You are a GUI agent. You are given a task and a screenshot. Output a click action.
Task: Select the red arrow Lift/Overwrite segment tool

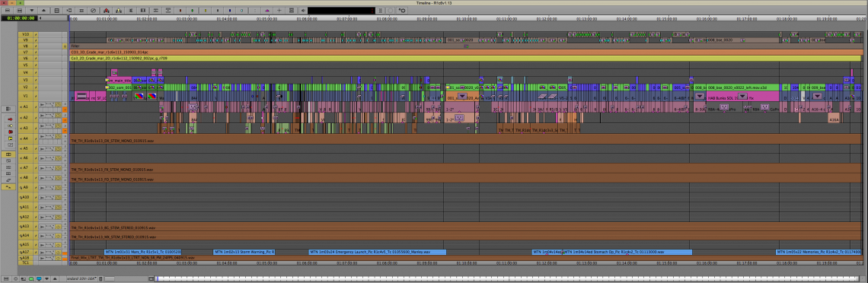[x=10, y=119]
